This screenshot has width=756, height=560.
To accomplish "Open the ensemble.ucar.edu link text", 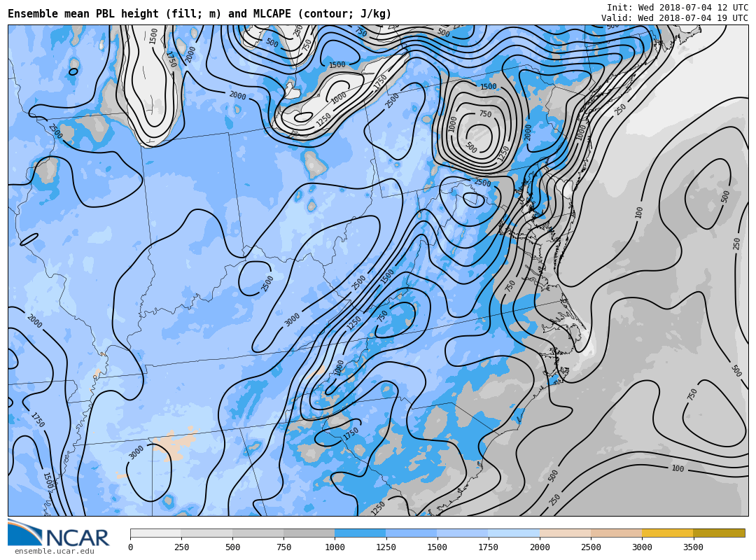I will point(55,552).
